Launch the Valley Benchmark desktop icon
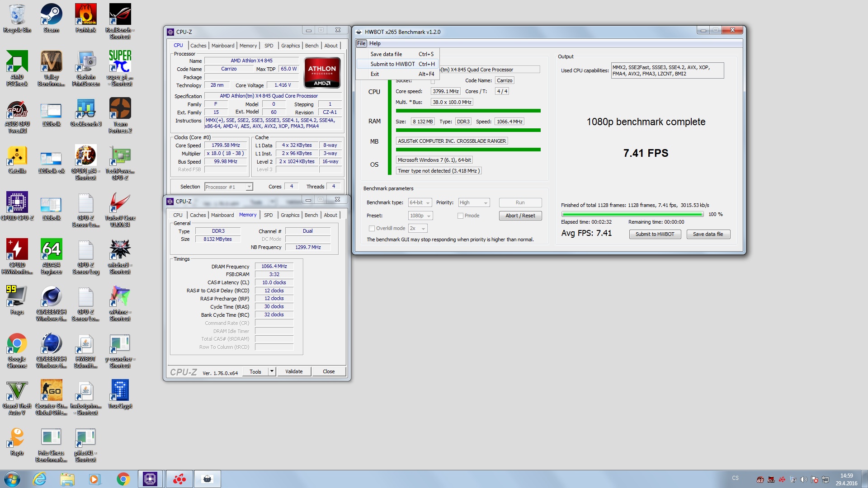Viewport: 868px width, 488px height. coord(51,68)
